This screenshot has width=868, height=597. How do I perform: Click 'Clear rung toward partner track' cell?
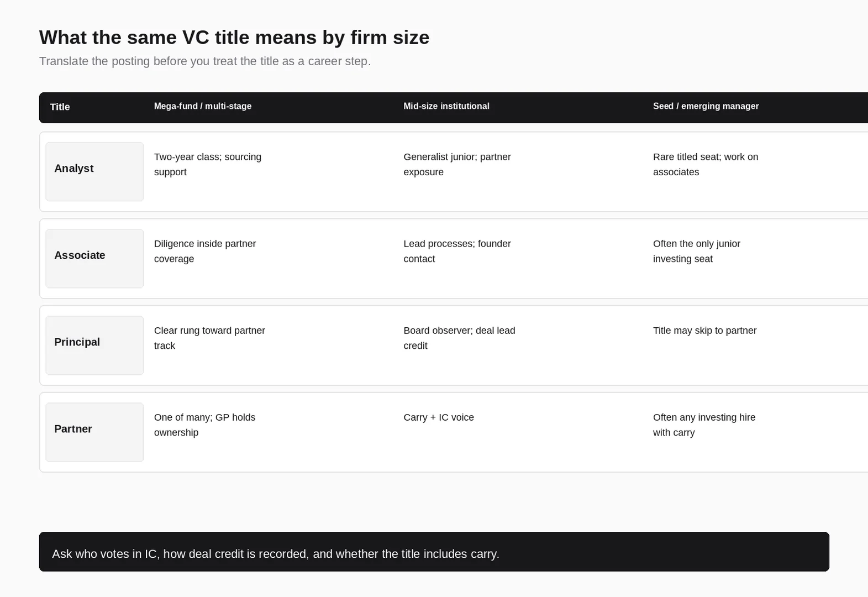[209, 338]
